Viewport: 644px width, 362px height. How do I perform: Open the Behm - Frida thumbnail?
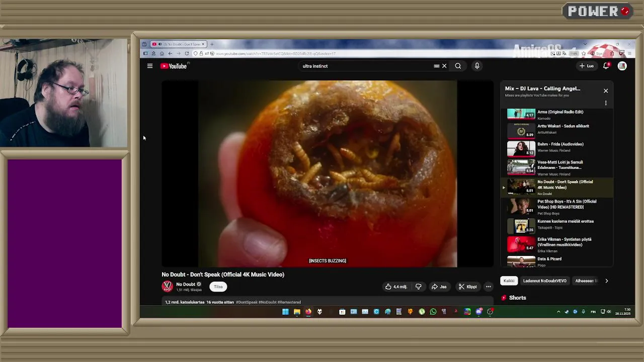(x=521, y=148)
